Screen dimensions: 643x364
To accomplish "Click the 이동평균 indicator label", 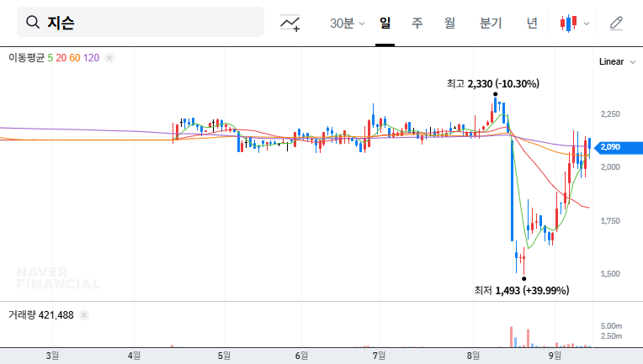I will [x=26, y=58].
